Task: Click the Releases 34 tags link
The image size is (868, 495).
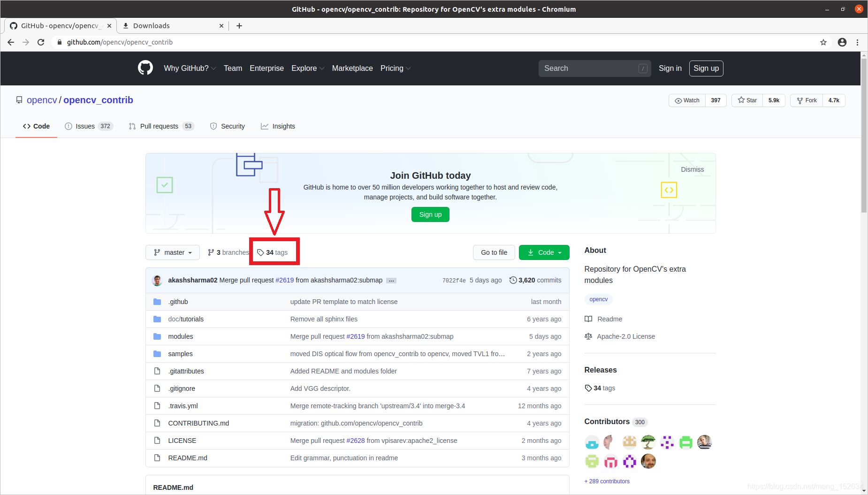Action: click(x=600, y=388)
